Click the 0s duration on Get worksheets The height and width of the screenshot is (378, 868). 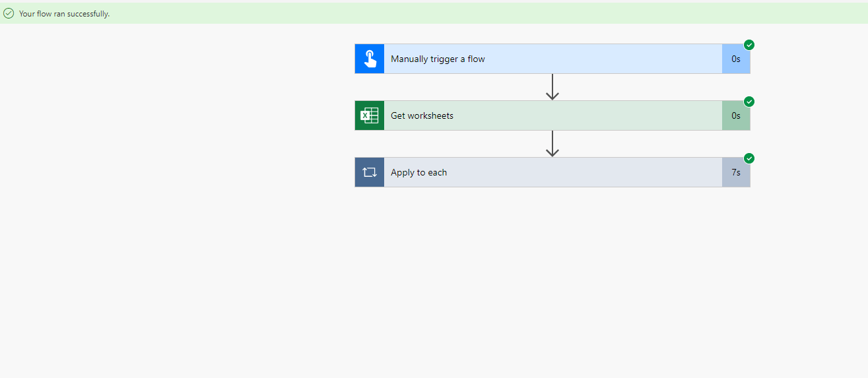(x=736, y=115)
